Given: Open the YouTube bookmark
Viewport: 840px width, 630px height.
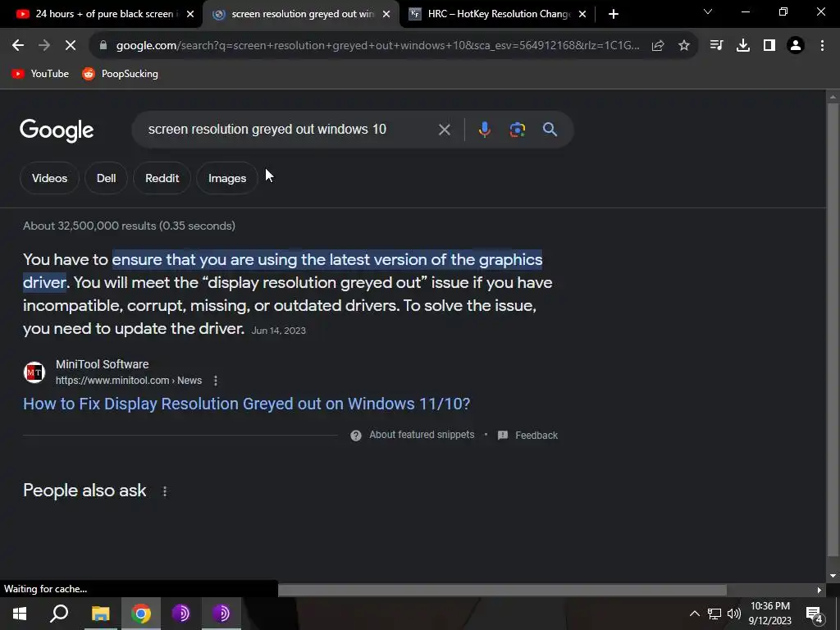Looking at the screenshot, I should click(x=40, y=74).
